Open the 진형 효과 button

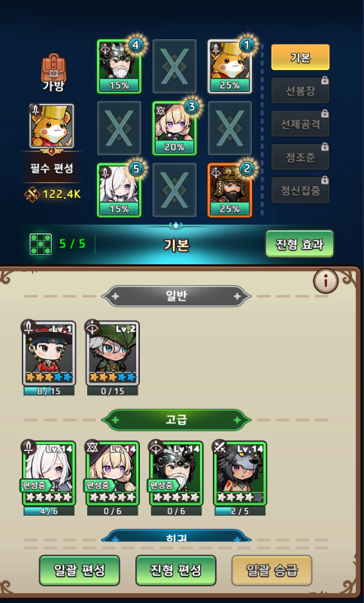click(x=299, y=244)
